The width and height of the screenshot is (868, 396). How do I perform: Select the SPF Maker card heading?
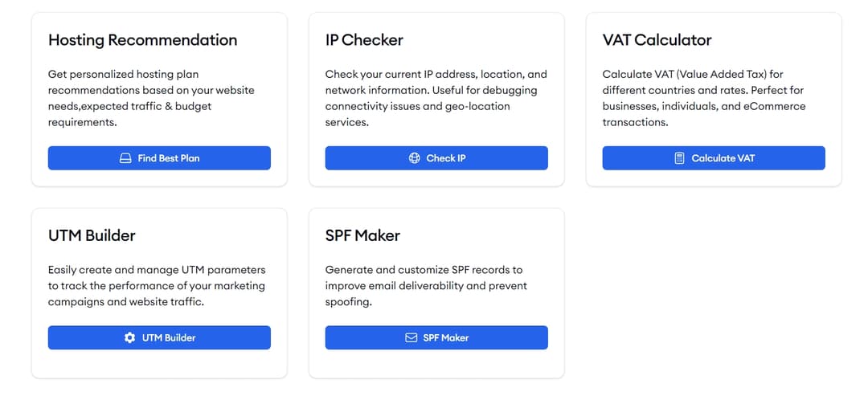(362, 236)
